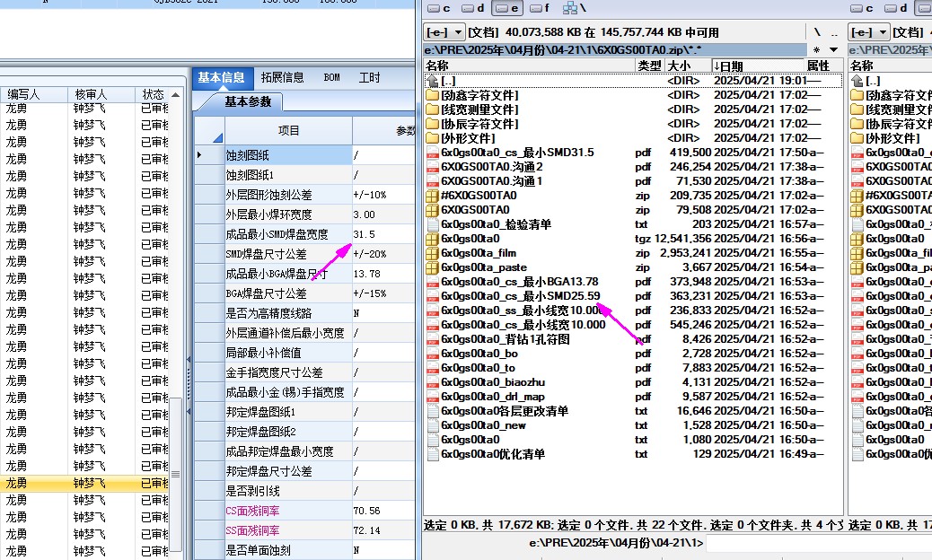Click the current path bar e:\PRE\2025年

click(615, 50)
